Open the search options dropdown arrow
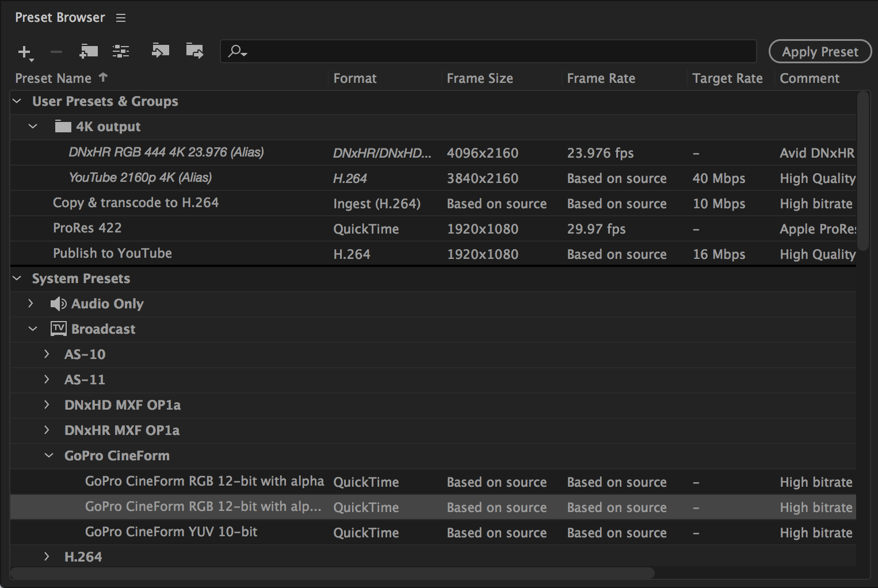This screenshot has width=878, height=588. tap(244, 54)
